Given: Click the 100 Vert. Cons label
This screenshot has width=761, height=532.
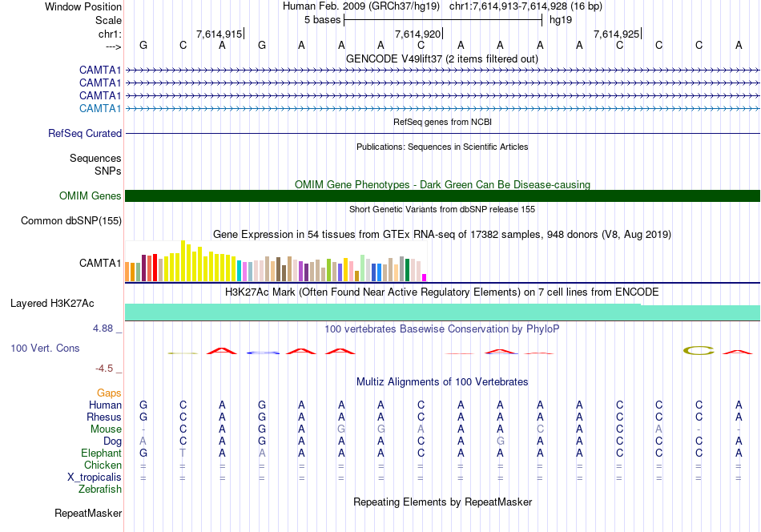Looking at the screenshot, I should [x=45, y=348].
